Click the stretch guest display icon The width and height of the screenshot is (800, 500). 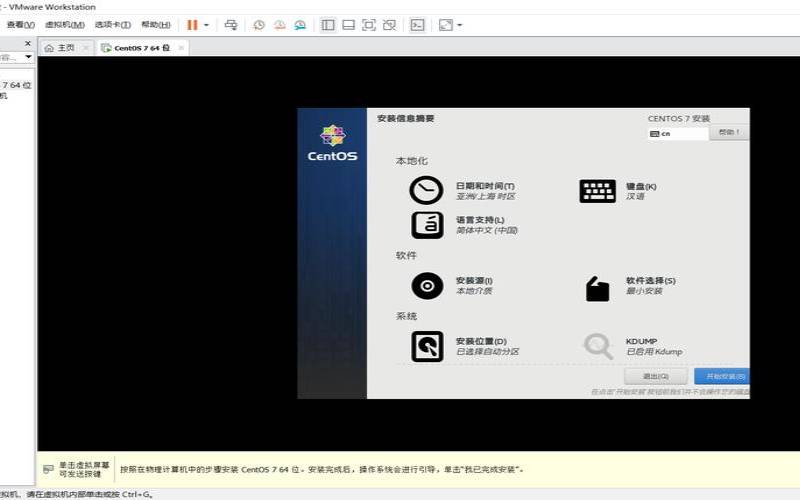tap(445, 25)
